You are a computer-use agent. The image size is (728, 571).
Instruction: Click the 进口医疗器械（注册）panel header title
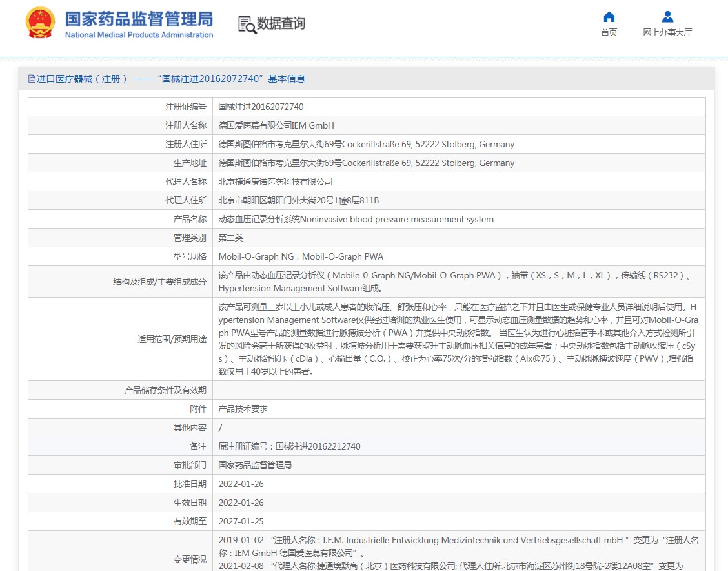(x=171, y=79)
